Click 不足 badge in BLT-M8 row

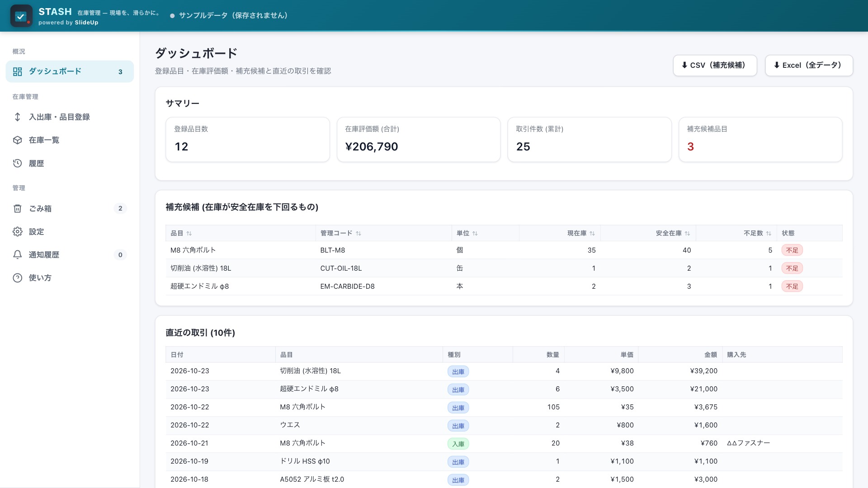792,250
